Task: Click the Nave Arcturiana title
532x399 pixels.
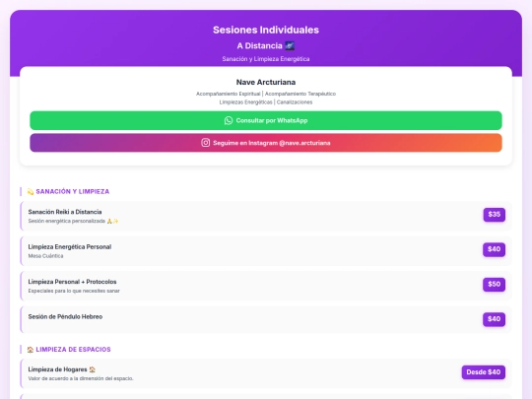Action: (266, 82)
